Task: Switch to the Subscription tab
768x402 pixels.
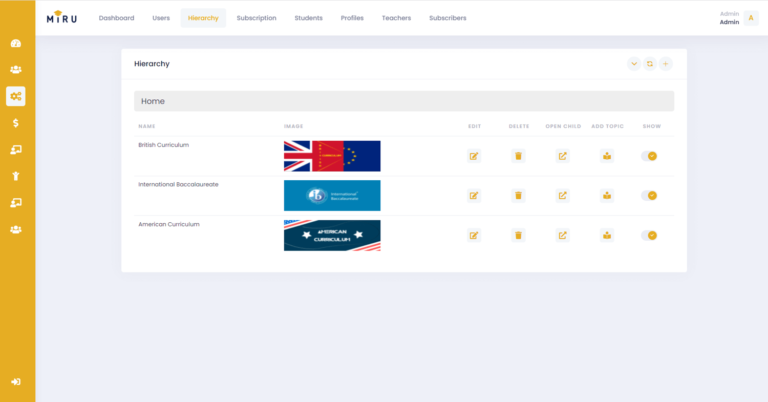Action: pyautogui.click(x=256, y=18)
